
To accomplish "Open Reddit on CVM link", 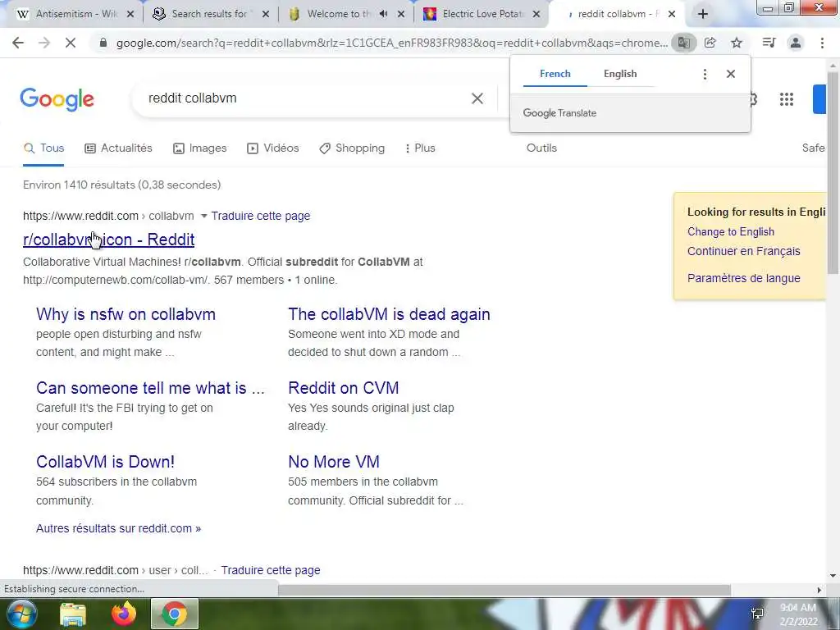I will point(344,388).
